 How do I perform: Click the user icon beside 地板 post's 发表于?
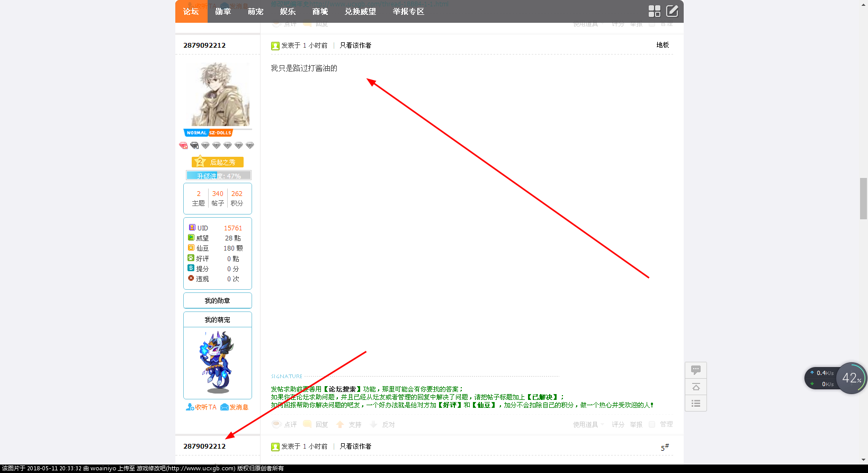tap(275, 46)
